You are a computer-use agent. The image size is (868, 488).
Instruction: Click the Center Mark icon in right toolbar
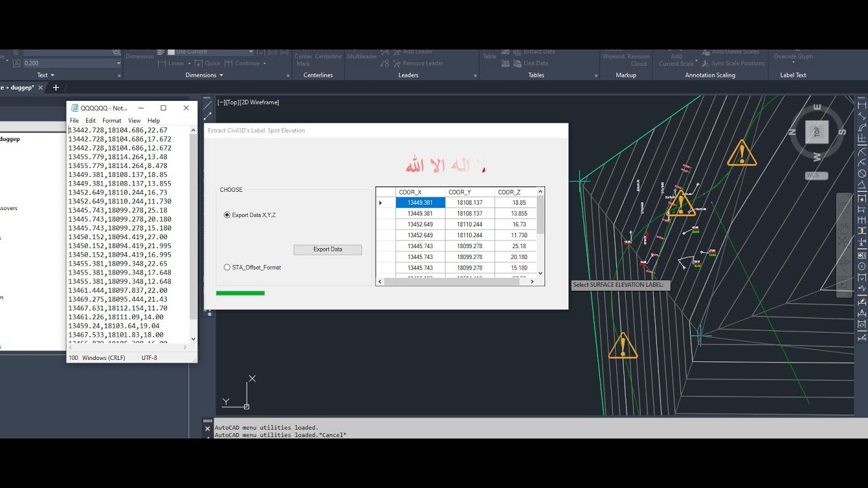point(862,266)
